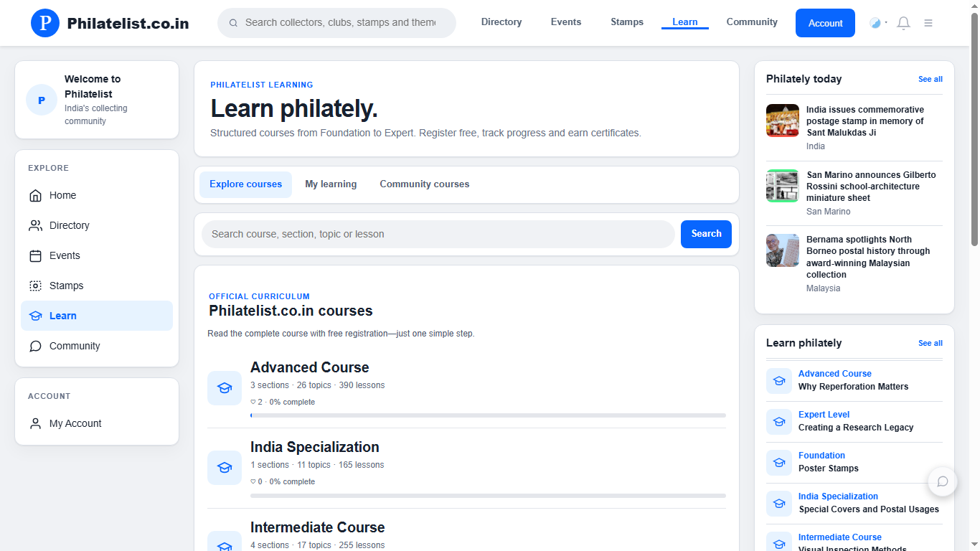980x551 pixels.
Task: Click the '1 sections · 11 topics · 165 lessons' text
Action: tap(317, 465)
